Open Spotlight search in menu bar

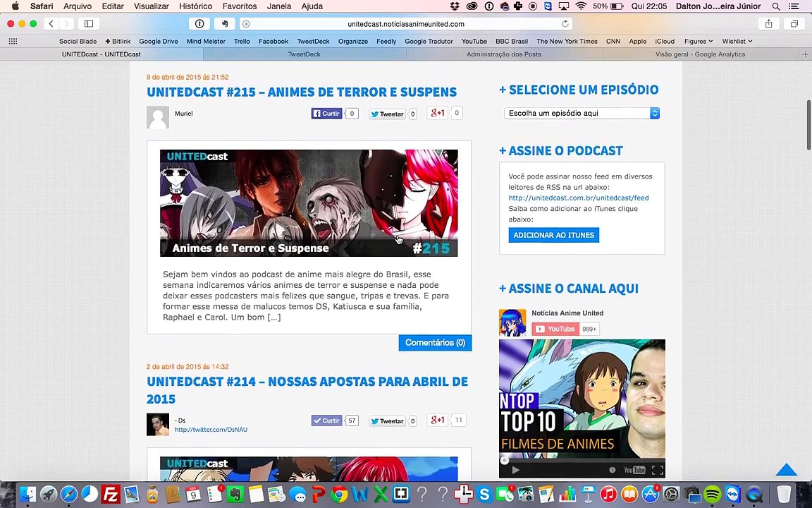[776, 6]
